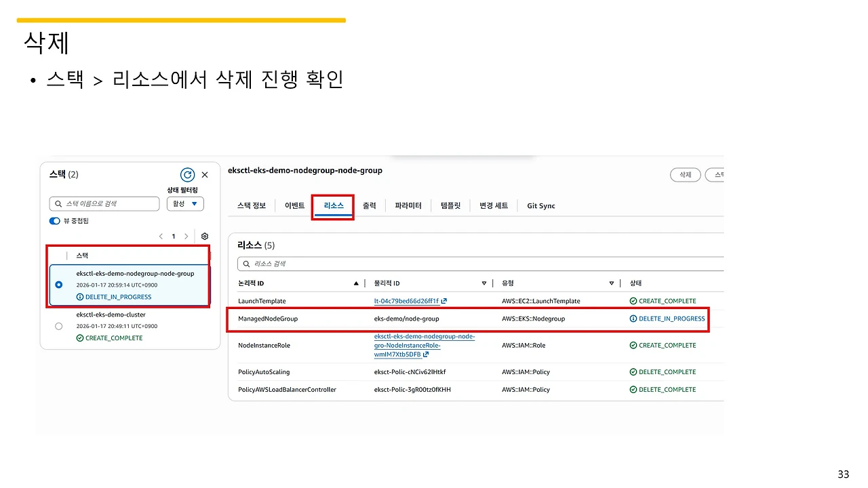The image size is (868, 488).
Task: Select eksctl-eks-demo-nodegroup-node-group radio button
Action: [58, 285]
